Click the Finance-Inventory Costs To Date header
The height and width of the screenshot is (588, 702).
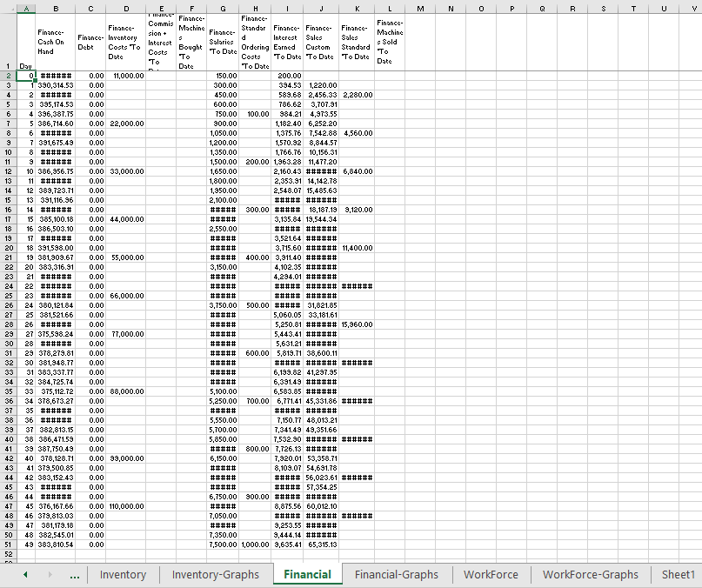126,42
